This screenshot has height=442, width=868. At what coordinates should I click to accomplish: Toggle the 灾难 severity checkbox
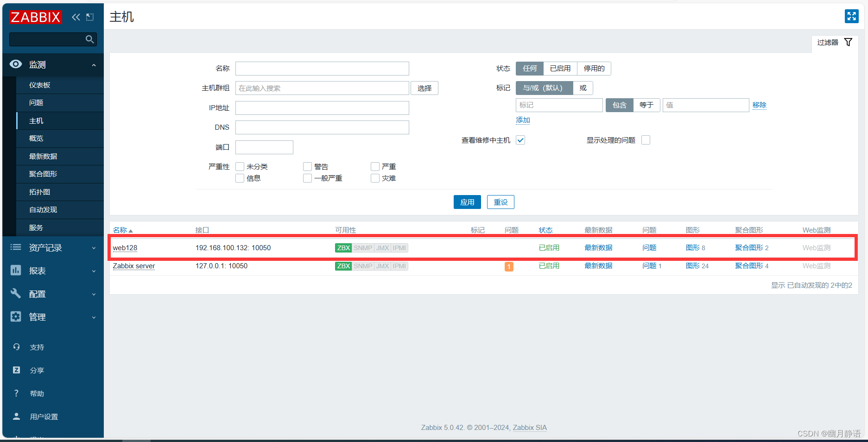click(375, 178)
